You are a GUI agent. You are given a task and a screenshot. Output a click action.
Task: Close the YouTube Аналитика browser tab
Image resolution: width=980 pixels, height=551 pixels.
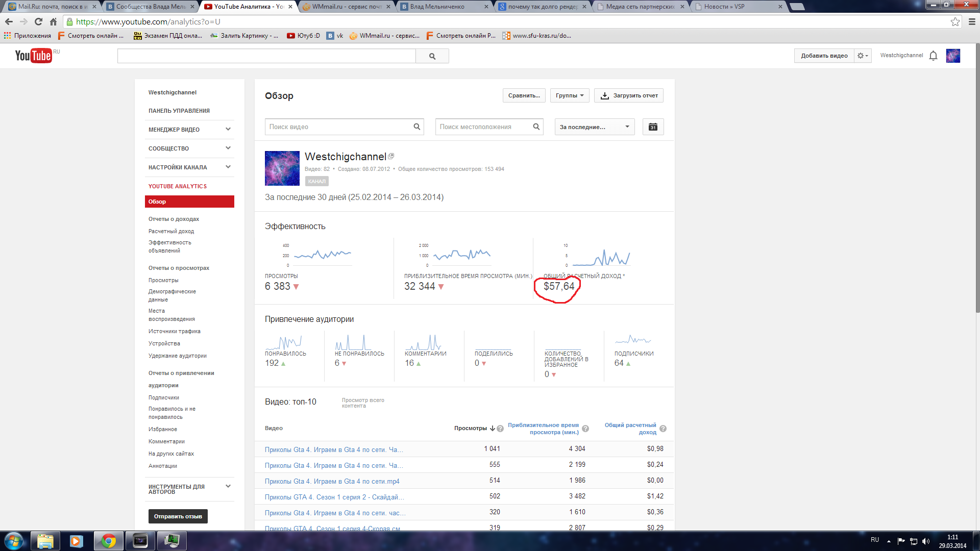click(x=290, y=7)
